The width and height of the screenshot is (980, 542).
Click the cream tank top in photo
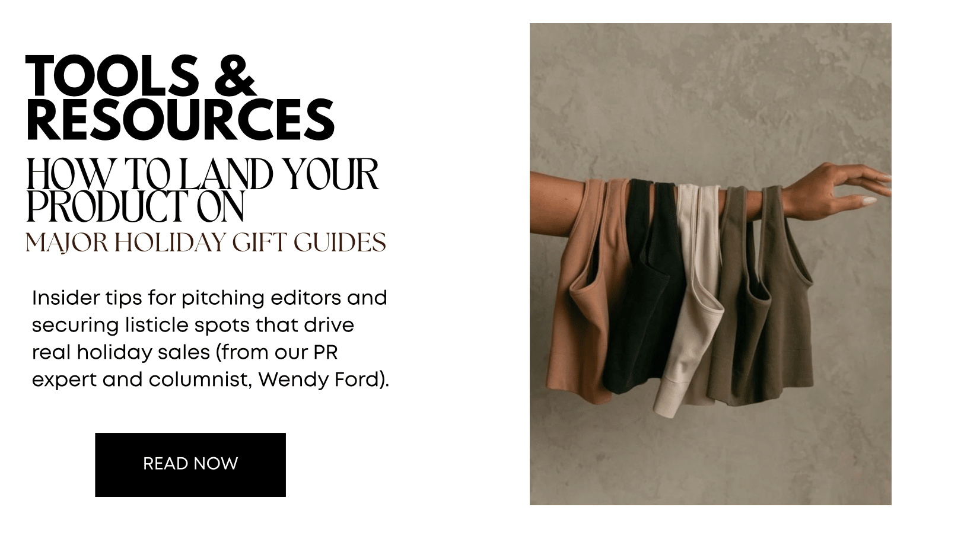(x=691, y=296)
